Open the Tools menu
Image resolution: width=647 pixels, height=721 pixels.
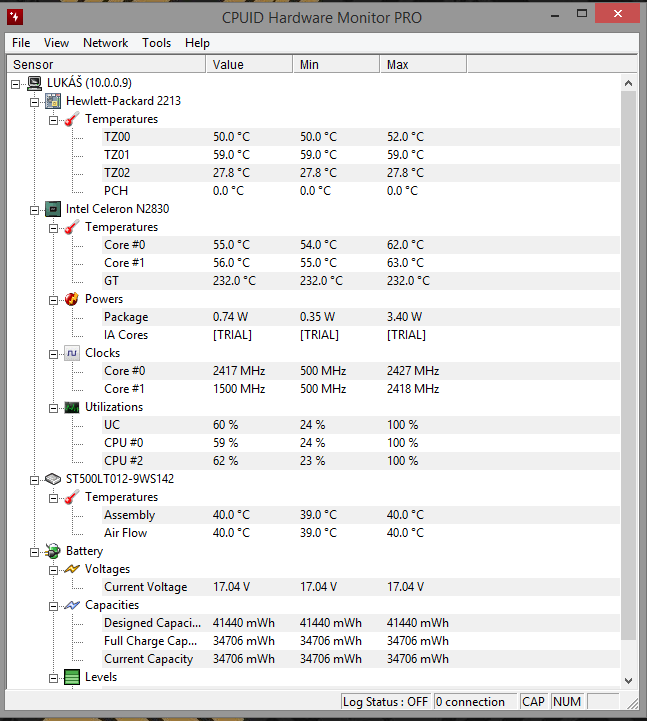point(156,43)
